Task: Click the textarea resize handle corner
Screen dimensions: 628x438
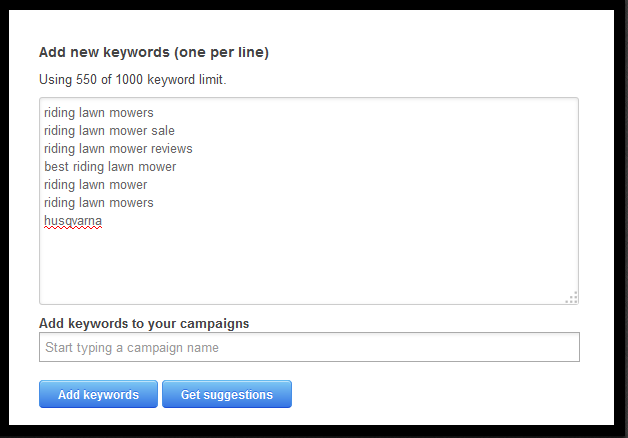Action: [x=572, y=297]
